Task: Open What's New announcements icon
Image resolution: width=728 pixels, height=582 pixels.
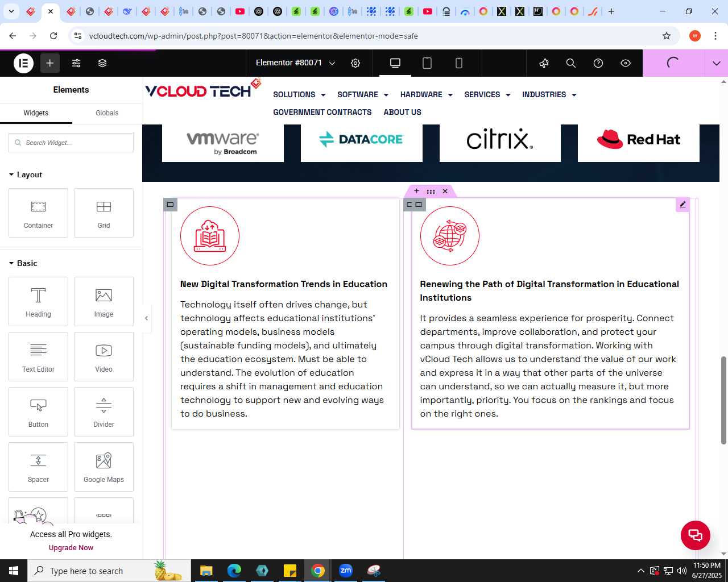Action: [x=544, y=63]
